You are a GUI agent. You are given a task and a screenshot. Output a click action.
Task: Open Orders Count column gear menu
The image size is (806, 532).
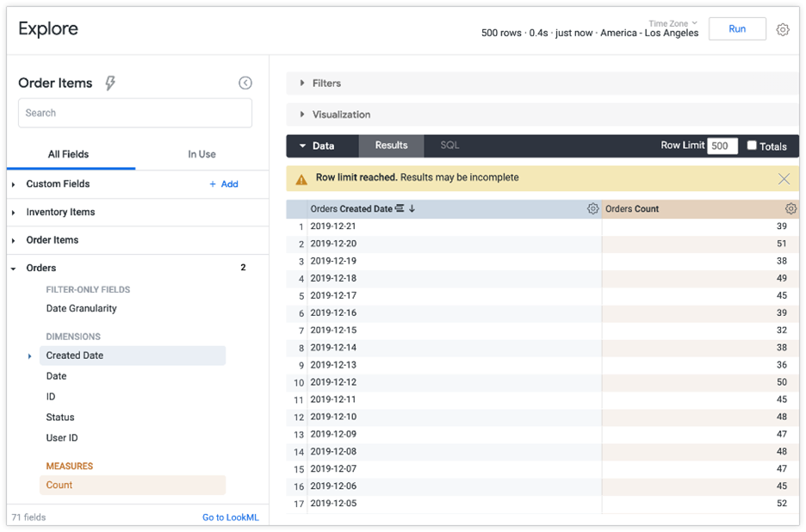click(790, 209)
